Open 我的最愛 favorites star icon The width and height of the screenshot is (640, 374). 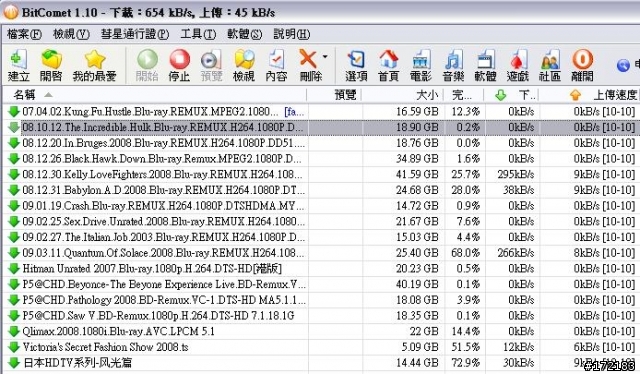pos(94,65)
